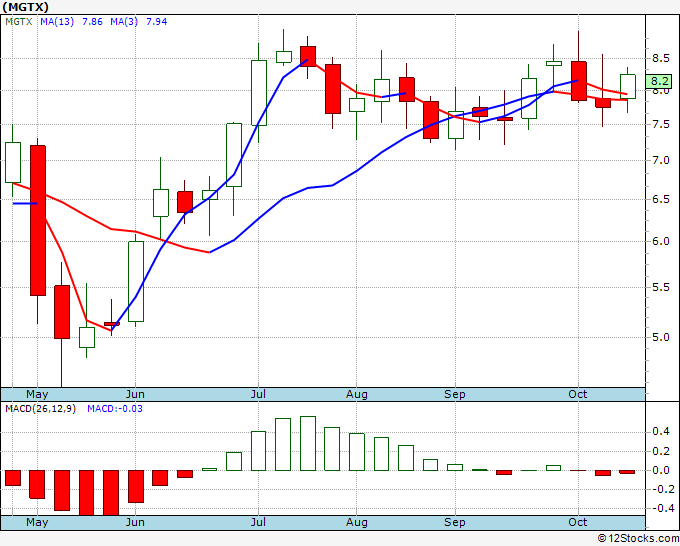680x546 pixels.
Task: Click the tall red candlestick at May
Action: [38, 221]
